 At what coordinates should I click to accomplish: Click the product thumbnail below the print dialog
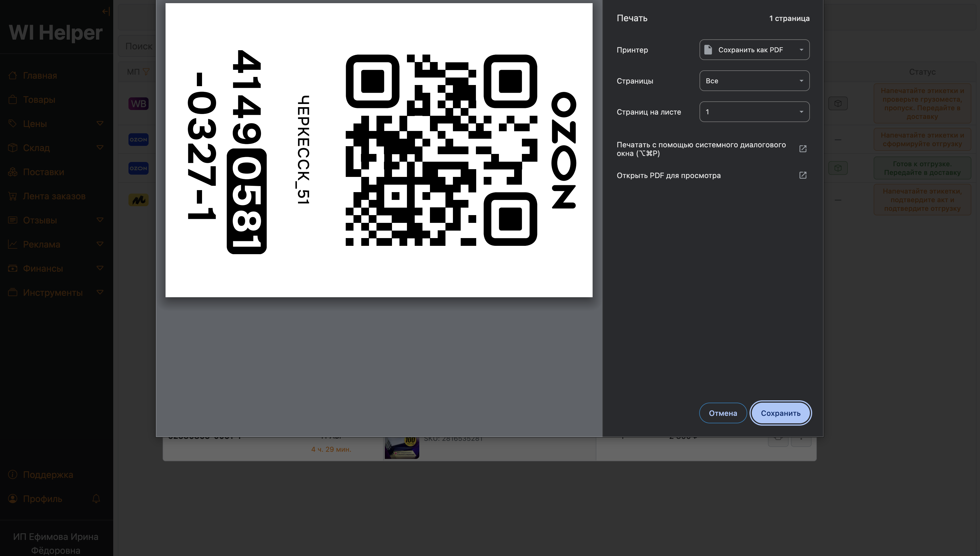402,447
